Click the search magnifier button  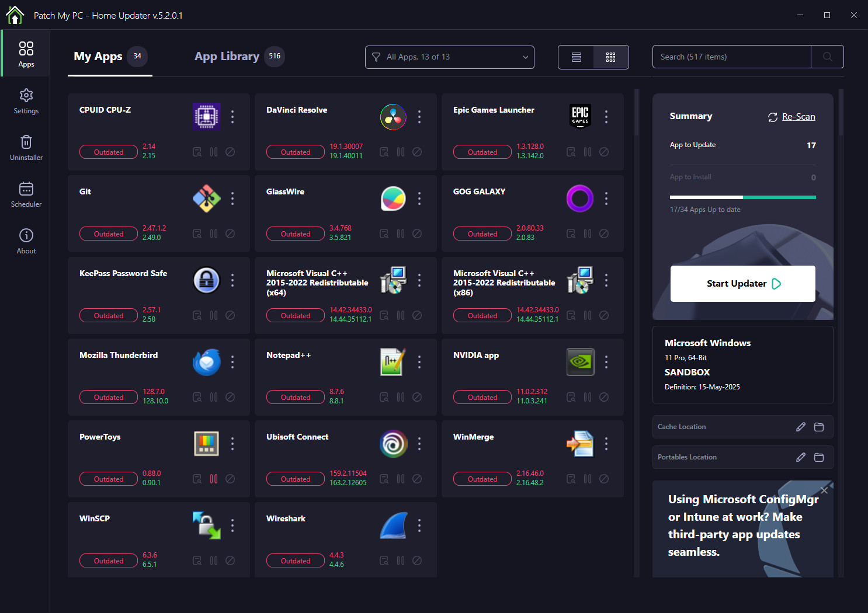[x=827, y=57]
